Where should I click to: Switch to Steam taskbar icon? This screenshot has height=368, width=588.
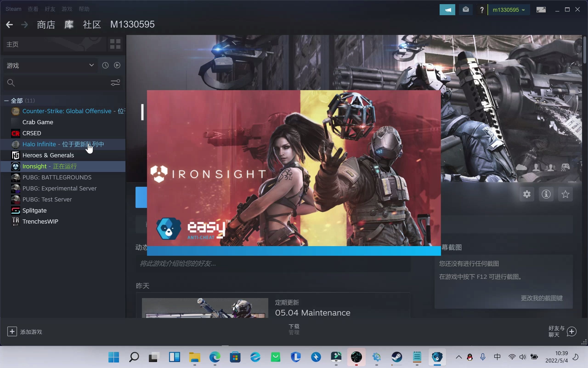pos(397,357)
